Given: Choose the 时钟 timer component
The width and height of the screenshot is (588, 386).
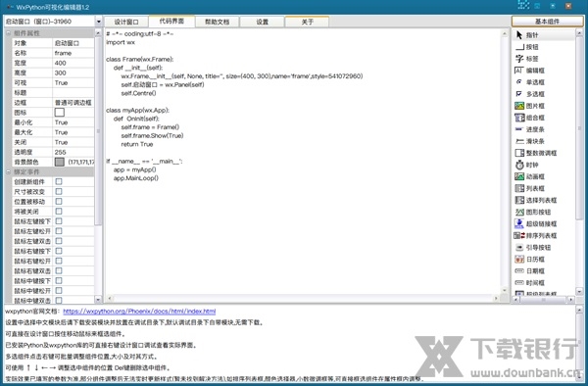Looking at the screenshot, I should (x=527, y=165).
